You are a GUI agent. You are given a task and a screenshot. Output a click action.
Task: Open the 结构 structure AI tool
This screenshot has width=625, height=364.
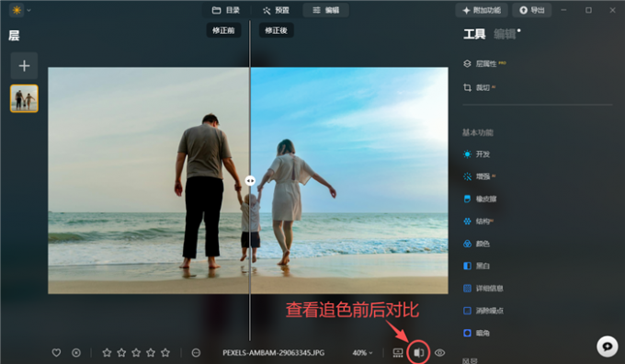pos(478,221)
